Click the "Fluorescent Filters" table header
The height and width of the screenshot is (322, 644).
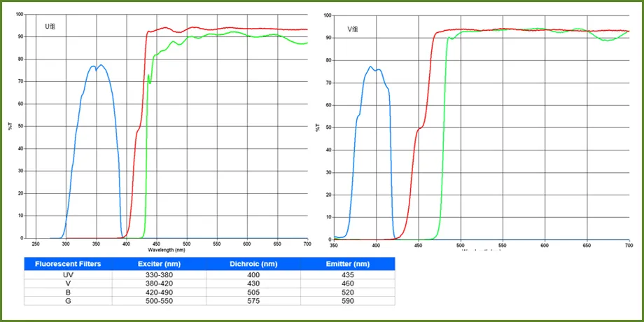pos(69,264)
